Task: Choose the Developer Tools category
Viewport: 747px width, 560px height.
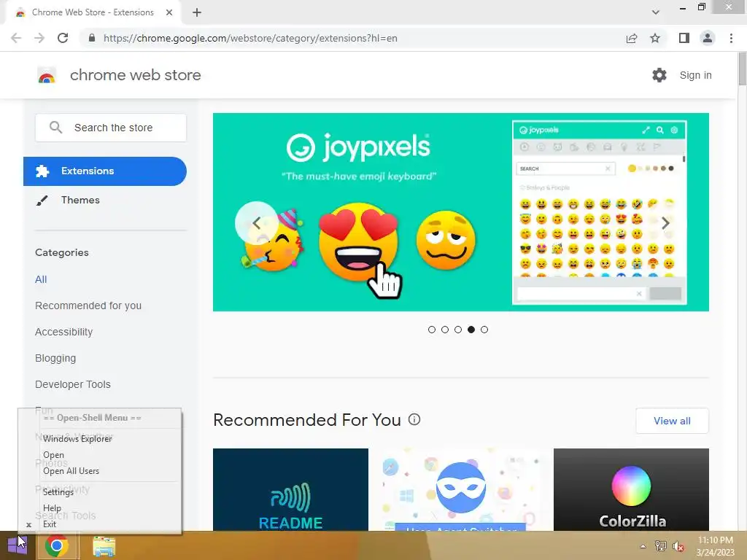Action: click(73, 384)
